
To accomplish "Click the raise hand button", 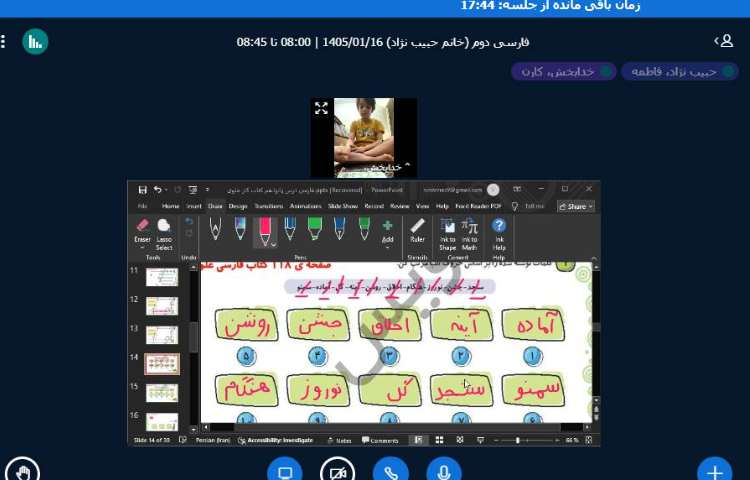I will 22,472.
